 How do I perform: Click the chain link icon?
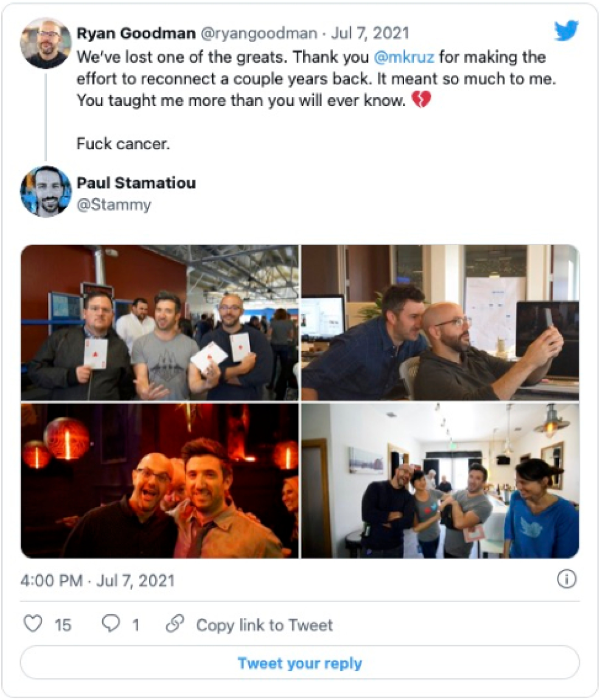tap(175, 624)
